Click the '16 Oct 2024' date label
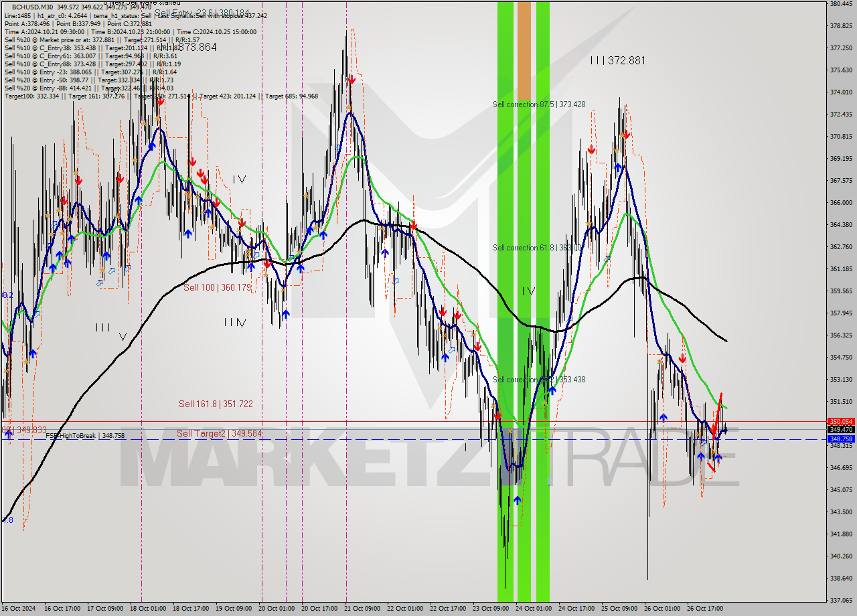 tap(19, 609)
